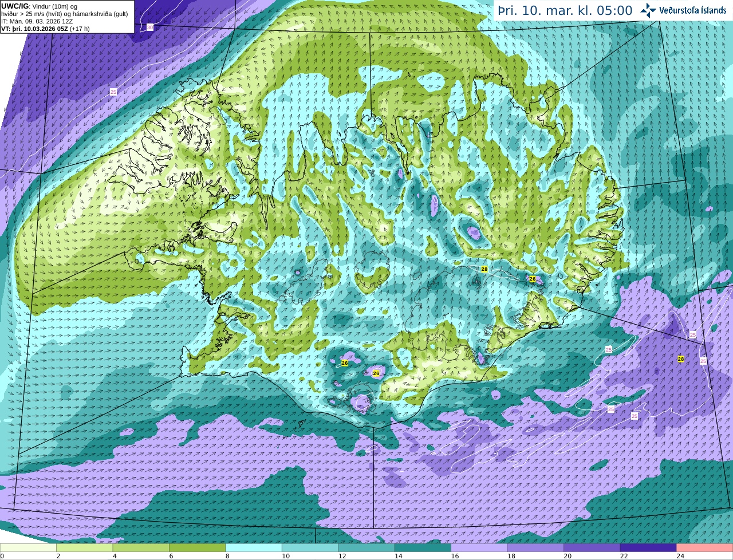Pick the 16–18 m/s lavender legend swatch
The image size is (733, 560).
tap(479, 547)
